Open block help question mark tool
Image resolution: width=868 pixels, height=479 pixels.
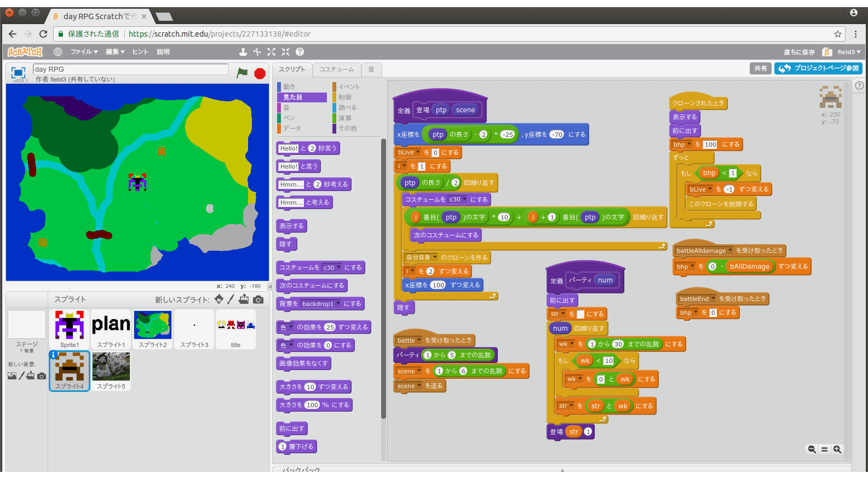point(300,51)
